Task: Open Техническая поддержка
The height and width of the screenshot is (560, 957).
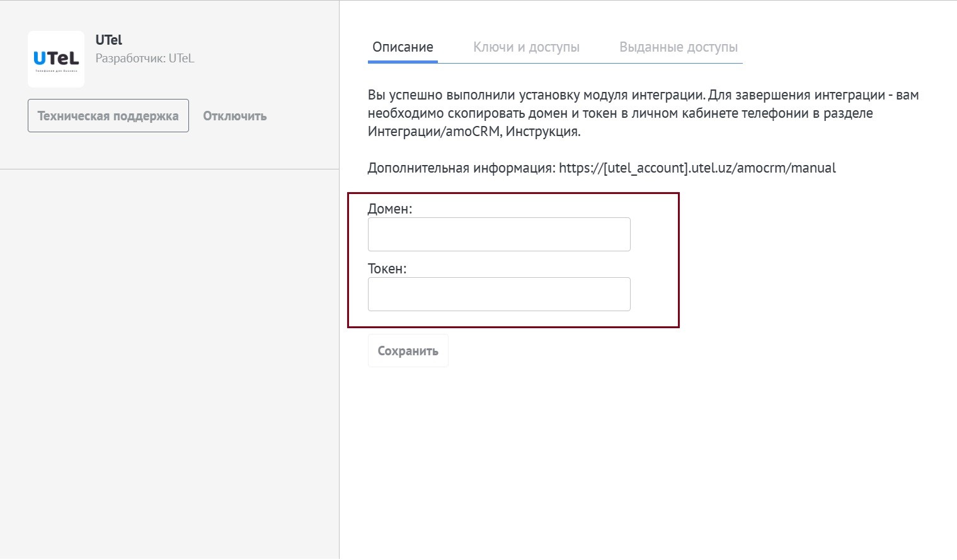Action: pyautogui.click(x=108, y=116)
